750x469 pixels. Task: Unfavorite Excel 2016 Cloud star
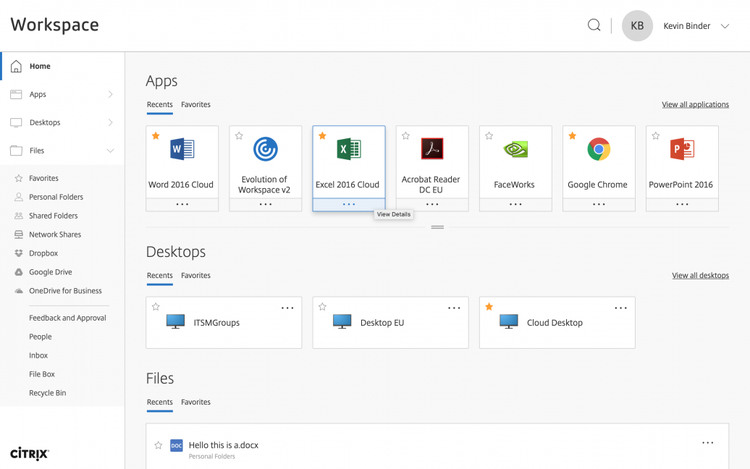click(x=322, y=136)
